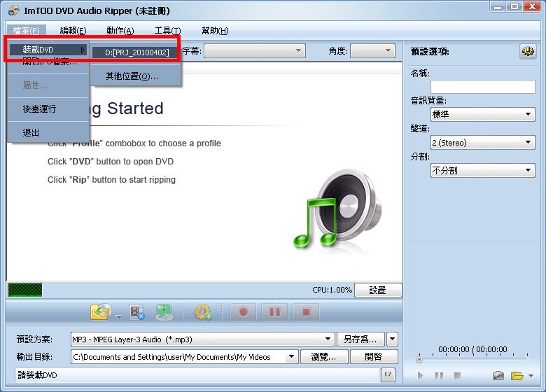Click the remove video clip icon
The image size is (546, 392).
click(137, 312)
